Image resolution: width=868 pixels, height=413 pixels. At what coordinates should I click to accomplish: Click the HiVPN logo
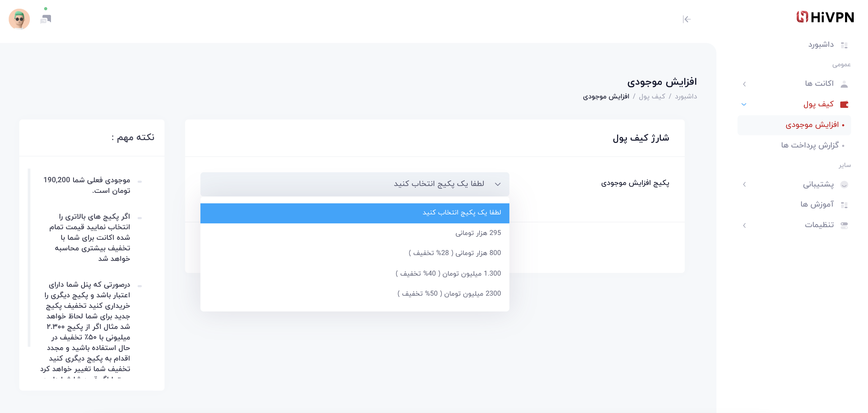tap(825, 17)
